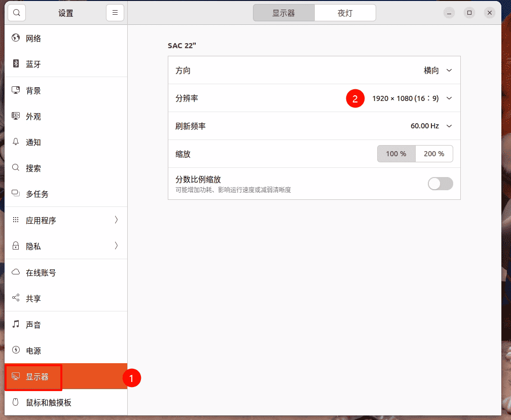Close the Settings window
511x420 pixels.
click(x=490, y=13)
